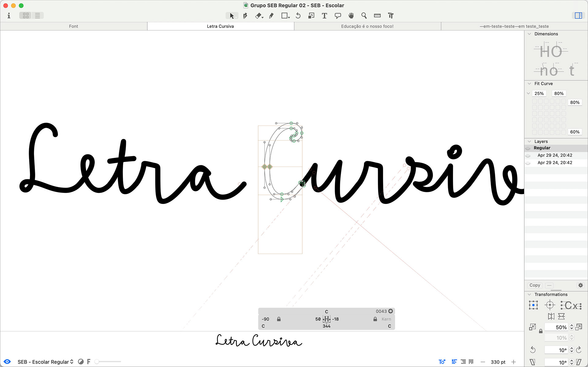Select the Zoom magnifier tool
The height and width of the screenshot is (367, 588).
364,16
